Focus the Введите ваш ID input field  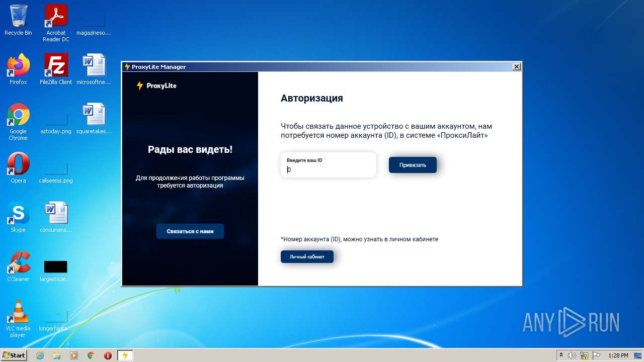tap(329, 165)
